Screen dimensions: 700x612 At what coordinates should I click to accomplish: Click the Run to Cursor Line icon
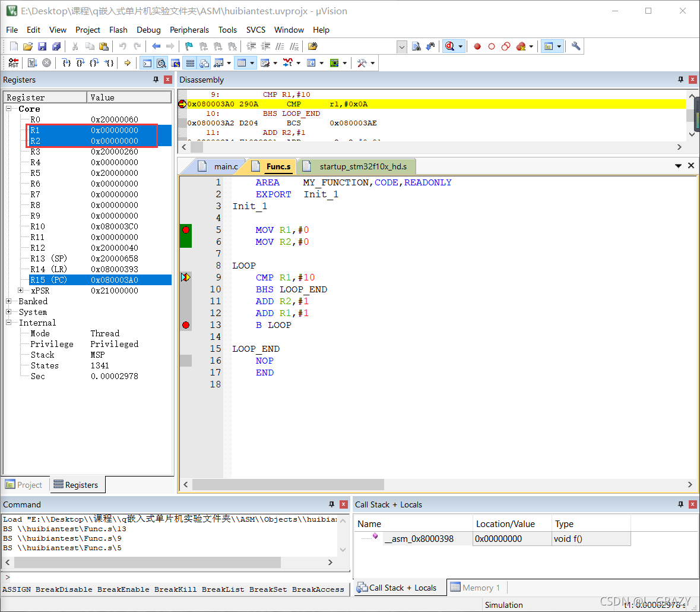109,63
